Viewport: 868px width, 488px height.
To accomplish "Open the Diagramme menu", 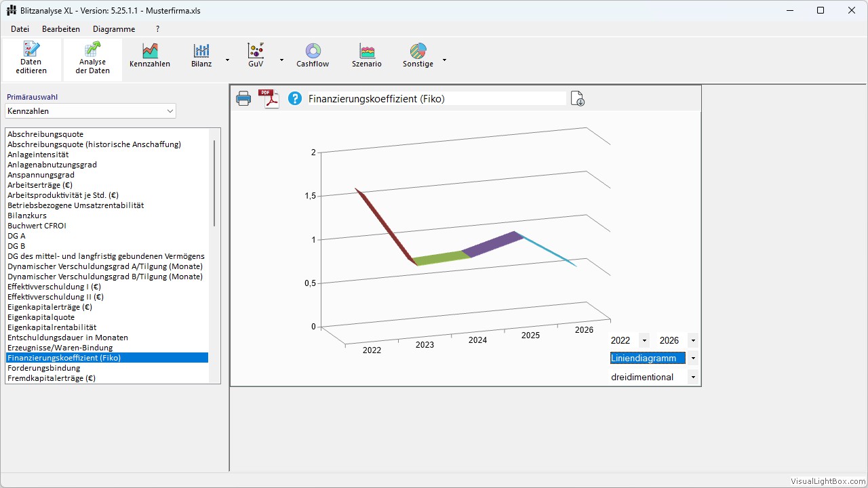I will tap(114, 29).
